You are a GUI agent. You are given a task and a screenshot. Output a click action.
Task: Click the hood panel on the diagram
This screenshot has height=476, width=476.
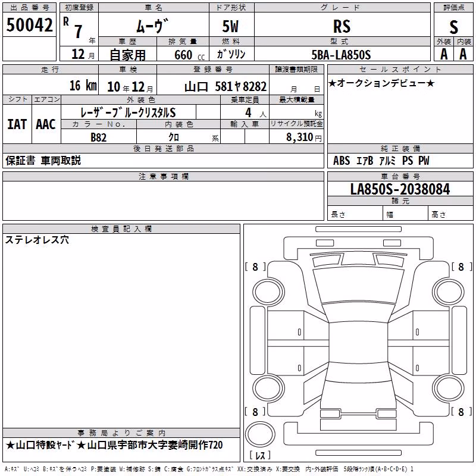359,286
